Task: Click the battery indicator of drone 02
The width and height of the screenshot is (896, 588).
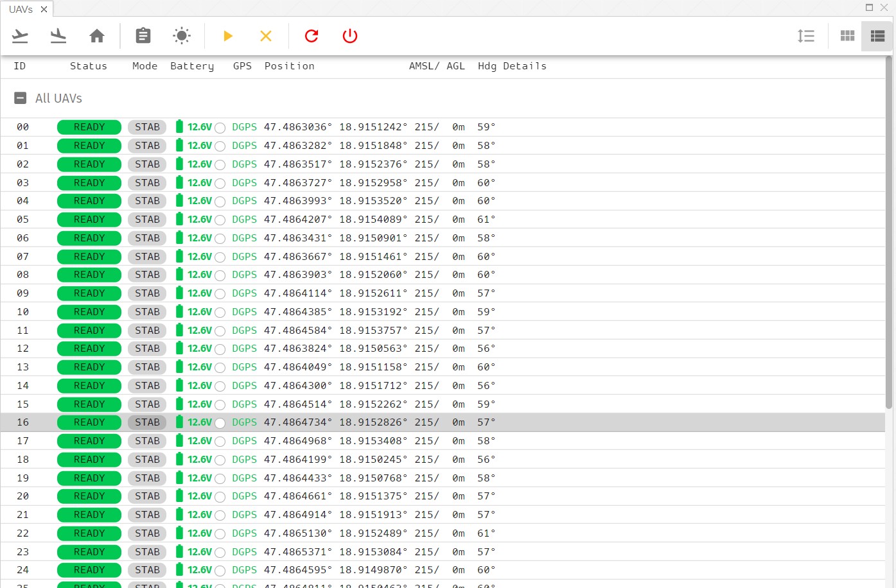Action: click(x=193, y=164)
